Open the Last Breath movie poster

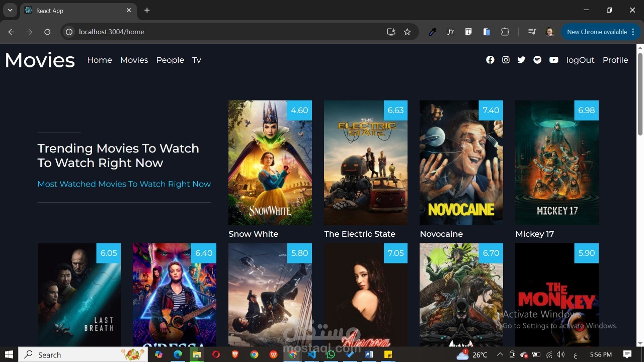click(x=79, y=295)
